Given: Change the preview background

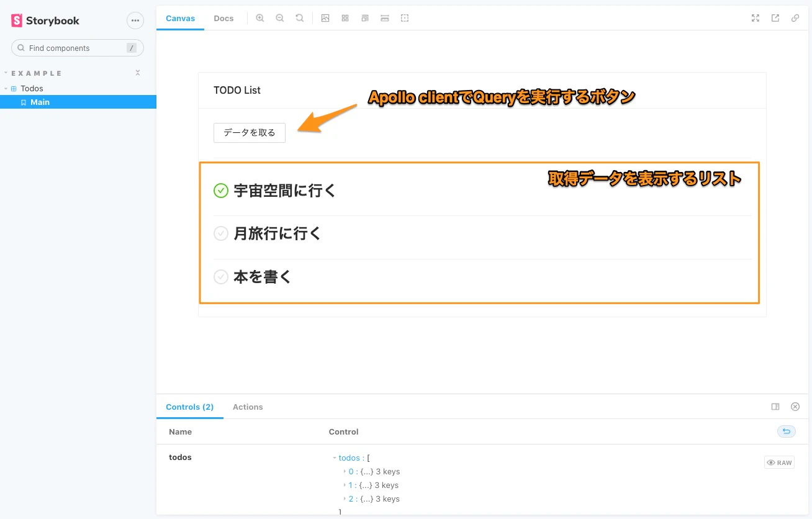Looking at the screenshot, I should [325, 18].
